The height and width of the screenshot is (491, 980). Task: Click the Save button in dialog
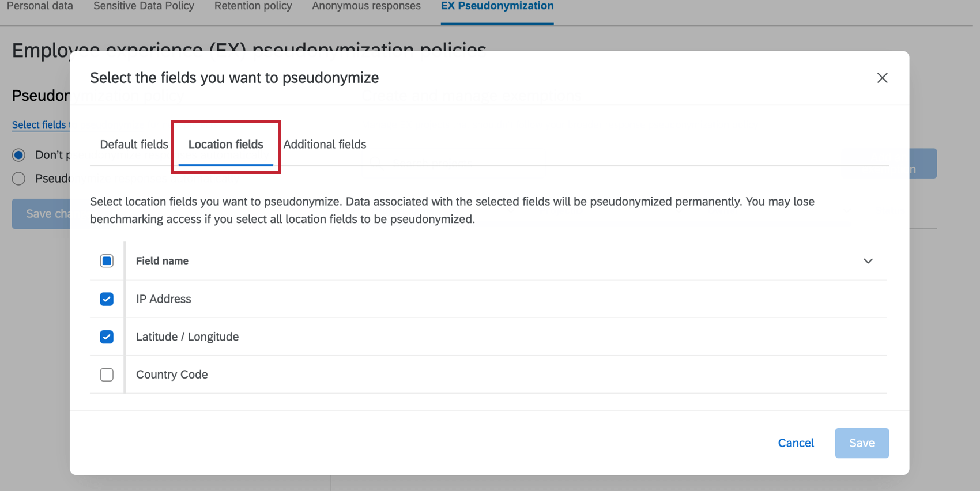(861, 443)
